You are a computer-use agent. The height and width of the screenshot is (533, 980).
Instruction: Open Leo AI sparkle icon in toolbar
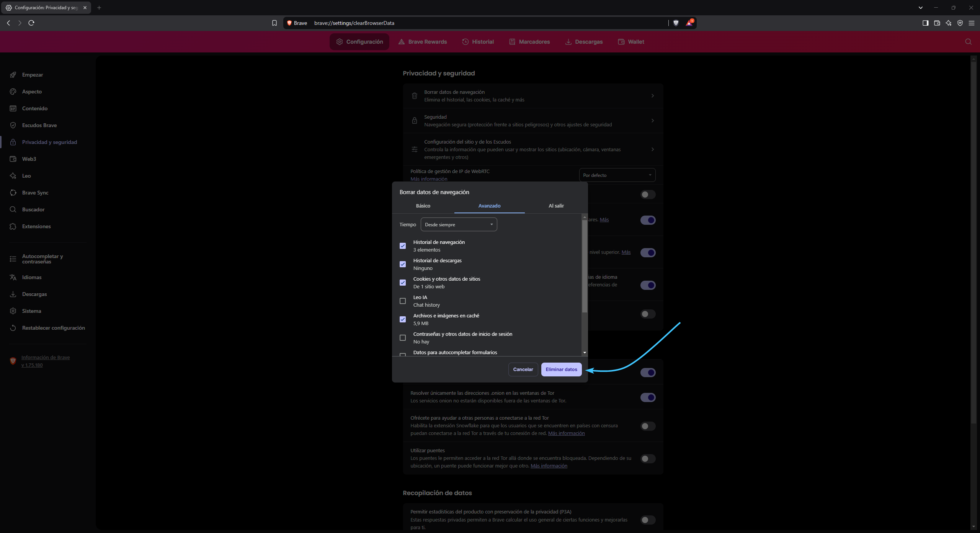point(948,23)
